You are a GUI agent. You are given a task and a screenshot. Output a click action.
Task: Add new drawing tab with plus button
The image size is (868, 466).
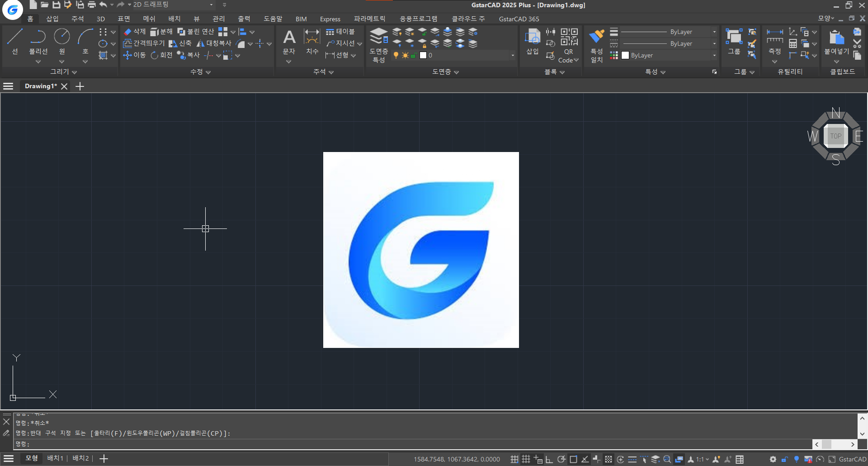click(80, 86)
